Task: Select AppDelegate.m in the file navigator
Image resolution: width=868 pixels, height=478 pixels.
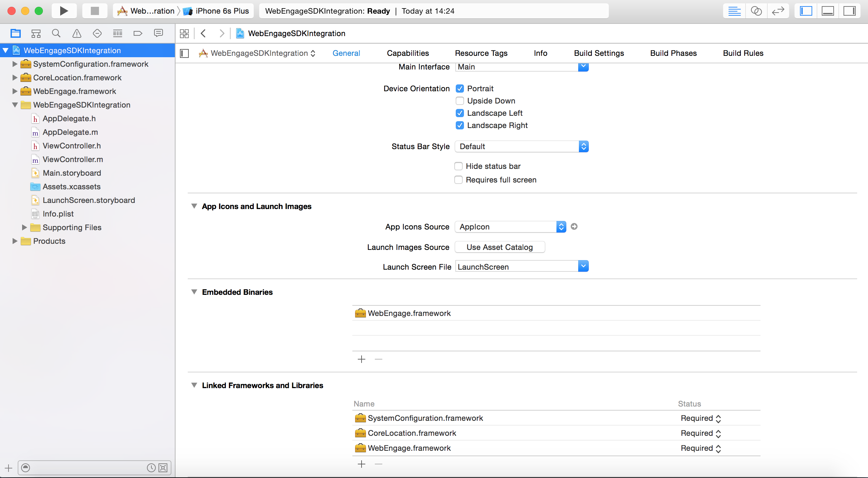Action: [70, 132]
